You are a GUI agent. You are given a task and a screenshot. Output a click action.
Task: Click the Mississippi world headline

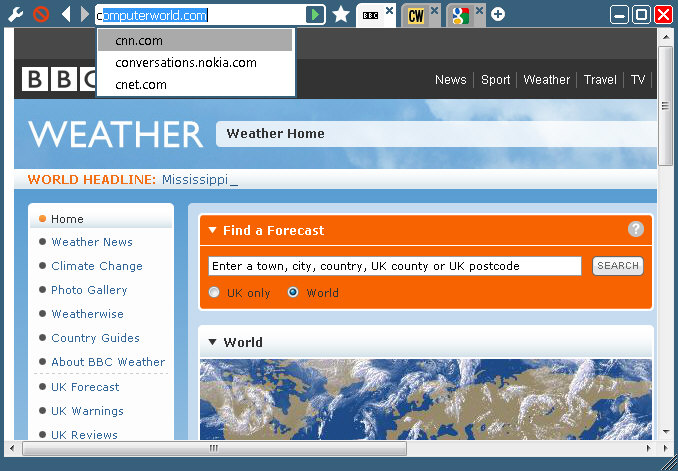tap(195, 179)
